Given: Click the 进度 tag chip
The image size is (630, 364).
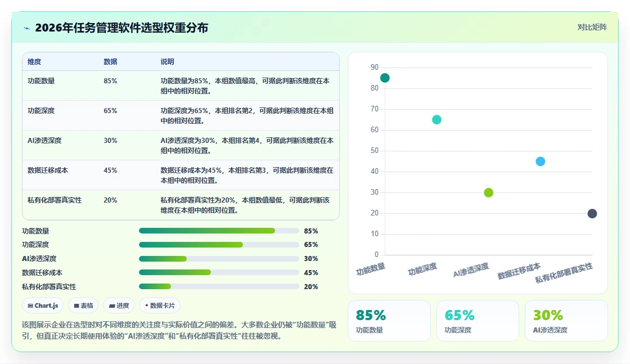Looking at the screenshot, I should click(x=119, y=305).
